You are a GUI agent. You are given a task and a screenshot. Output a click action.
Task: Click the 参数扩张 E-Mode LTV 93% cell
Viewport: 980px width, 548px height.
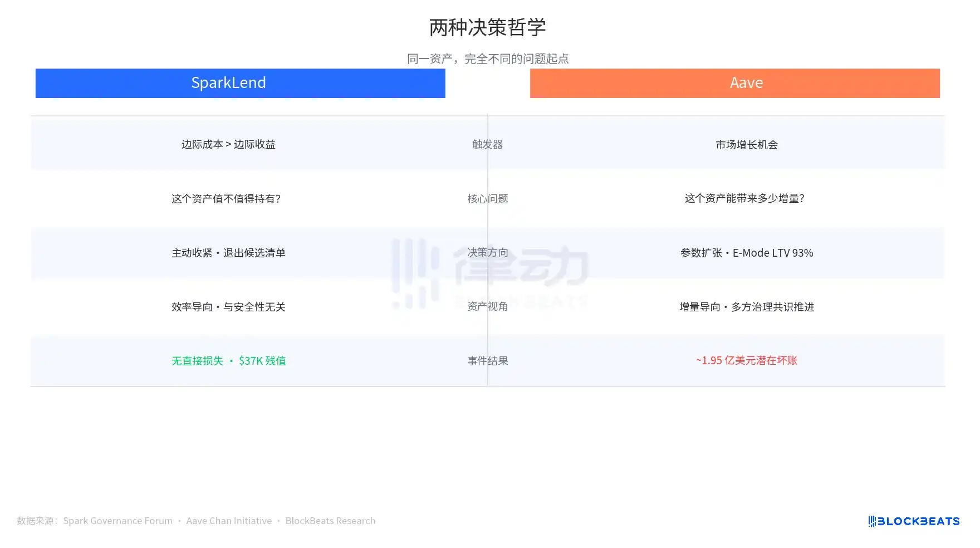(x=746, y=253)
